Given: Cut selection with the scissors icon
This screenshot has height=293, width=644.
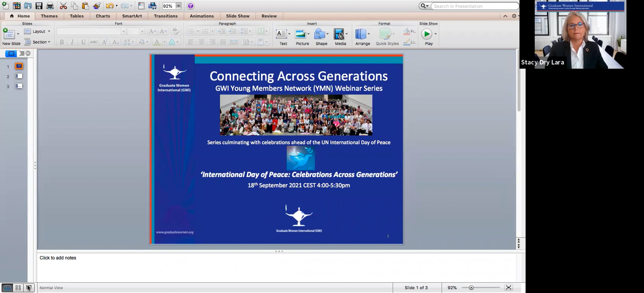Looking at the screenshot, I should coord(63,6).
